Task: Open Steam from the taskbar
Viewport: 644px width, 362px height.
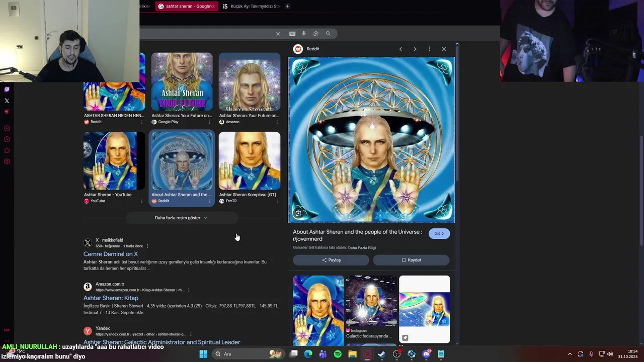Action: point(382,354)
